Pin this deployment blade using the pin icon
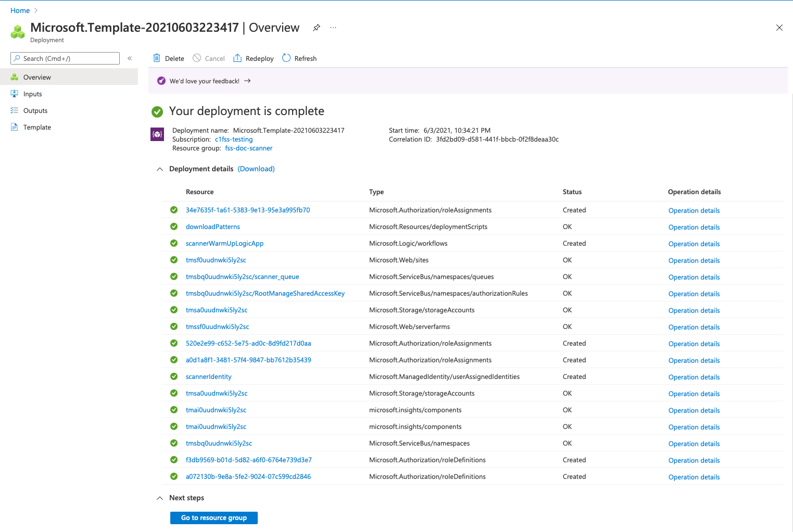This screenshot has height=532, width=793. click(x=317, y=28)
